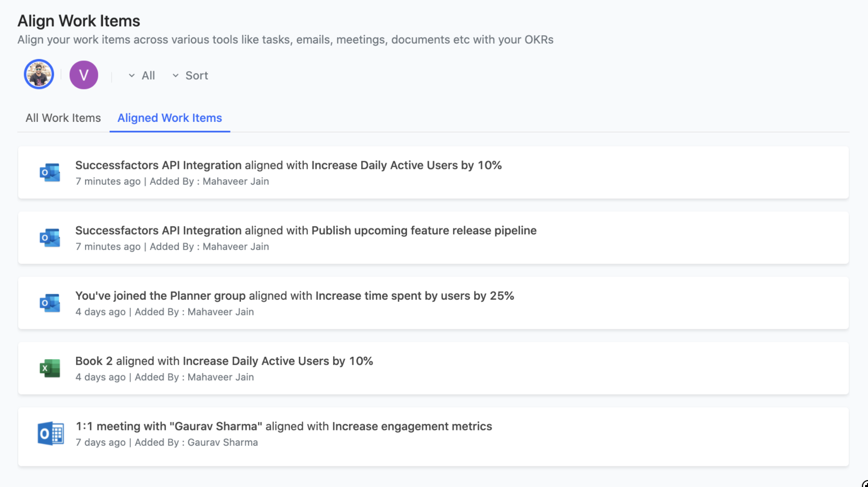868x487 pixels.
Task: Click Book 2 '4 days ago' details line
Action: tap(165, 377)
